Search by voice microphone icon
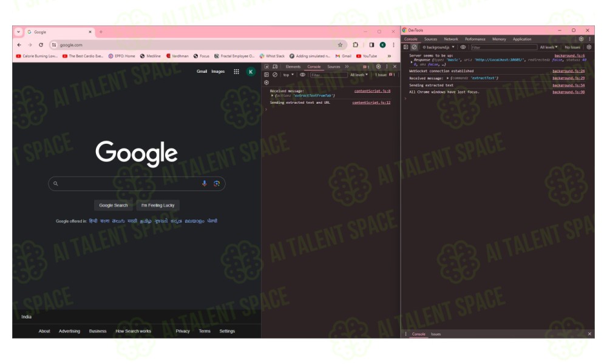 tap(205, 183)
